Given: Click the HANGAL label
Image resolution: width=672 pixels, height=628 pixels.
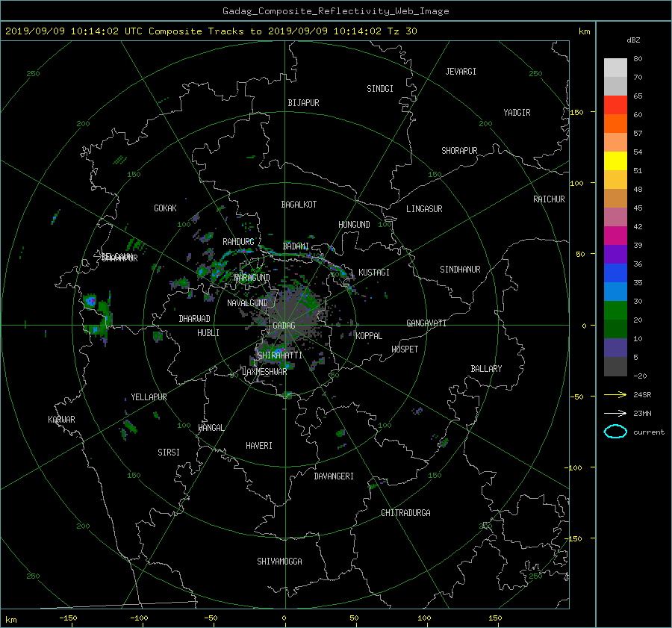Looking at the screenshot, I should pyautogui.click(x=211, y=428).
